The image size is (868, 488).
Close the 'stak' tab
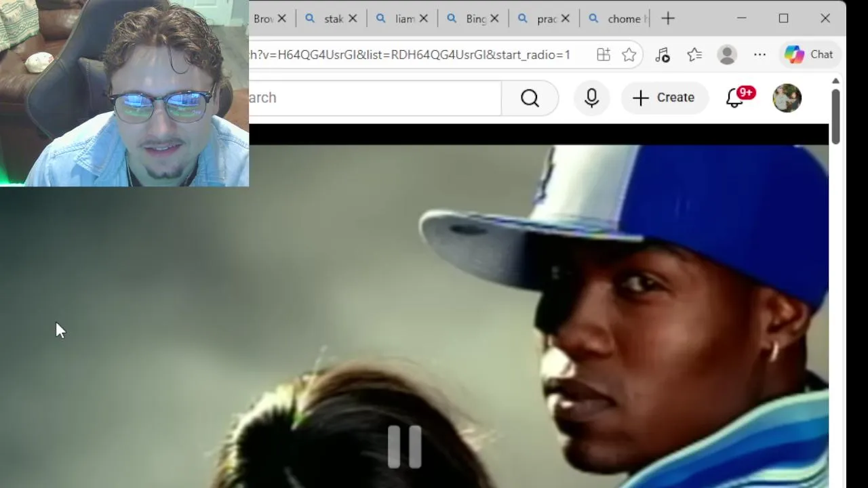pos(353,19)
